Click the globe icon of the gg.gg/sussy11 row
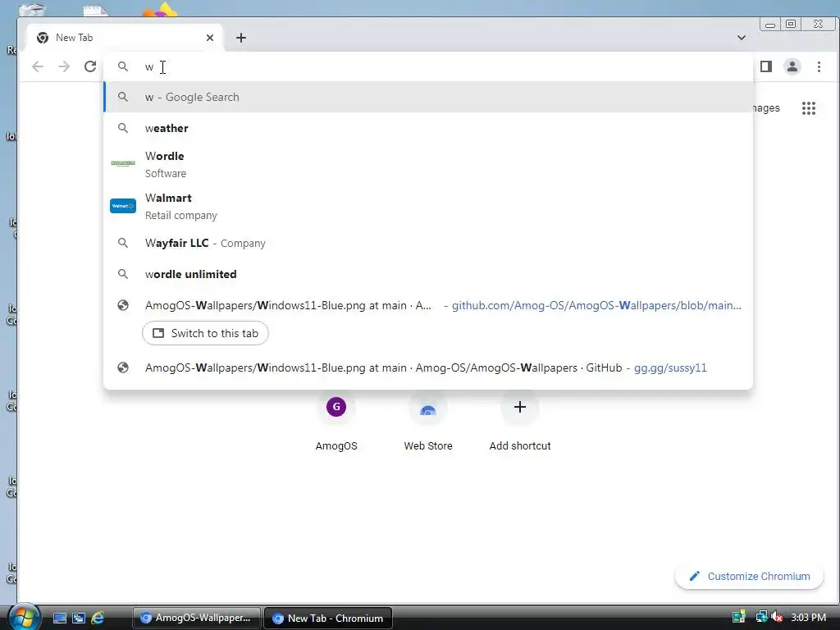840x630 pixels. pos(123,367)
